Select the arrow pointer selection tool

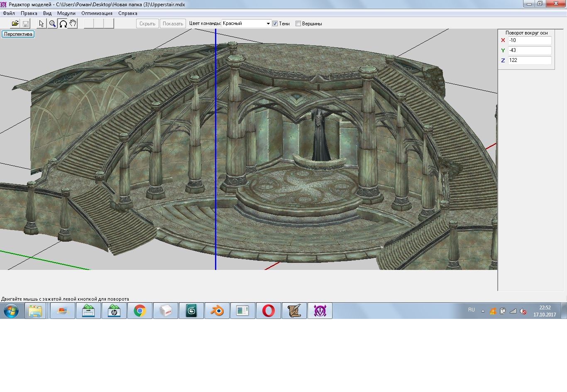click(41, 24)
